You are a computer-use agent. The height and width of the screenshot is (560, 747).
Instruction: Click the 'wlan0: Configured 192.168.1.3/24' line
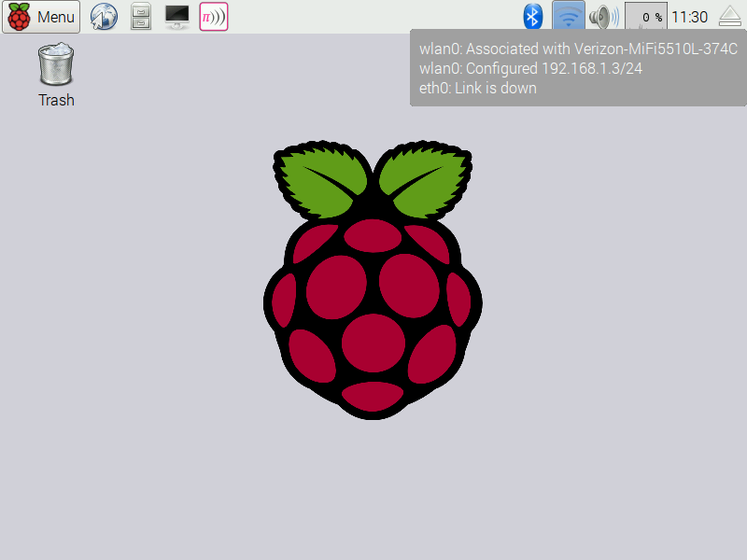click(x=530, y=68)
